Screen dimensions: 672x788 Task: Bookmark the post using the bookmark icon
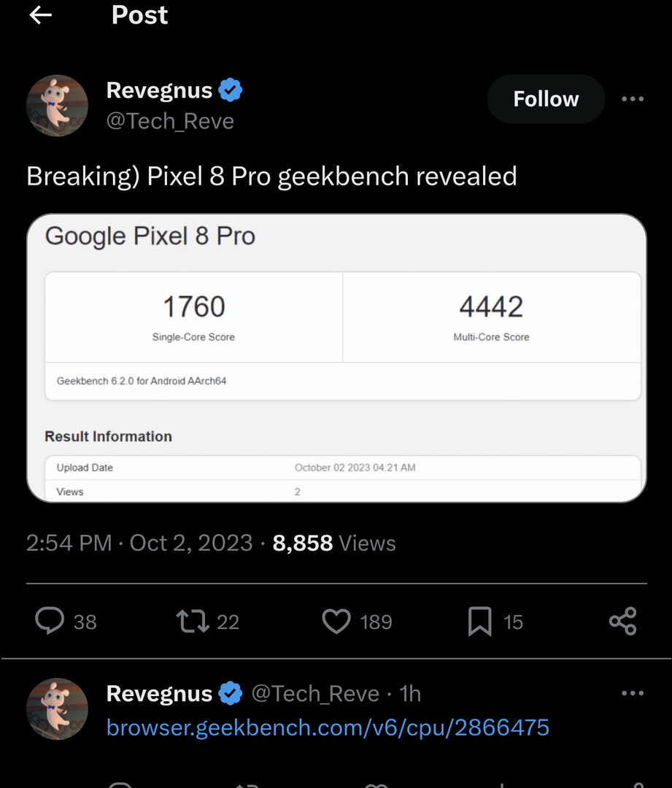click(x=479, y=622)
